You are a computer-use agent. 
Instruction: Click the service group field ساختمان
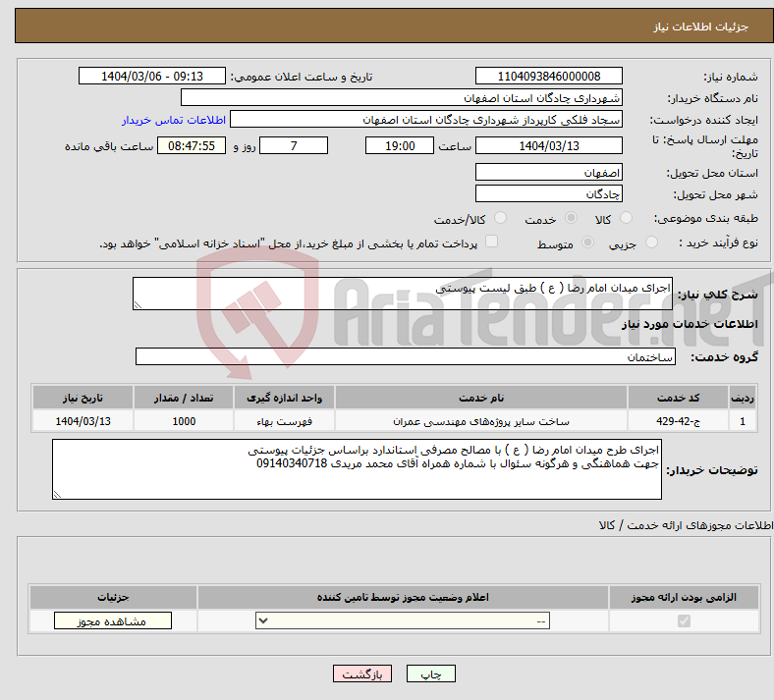(x=406, y=356)
